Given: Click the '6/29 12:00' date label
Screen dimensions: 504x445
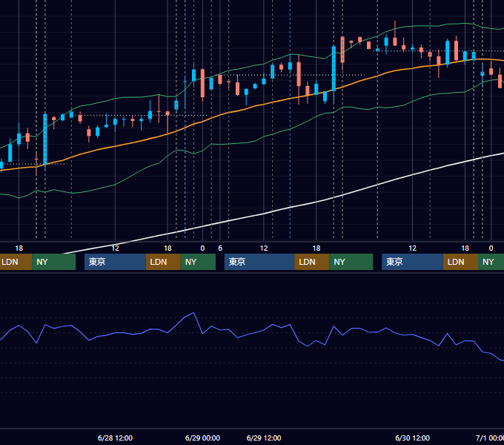Looking at the screenshot, I should (x=264, y=438).
